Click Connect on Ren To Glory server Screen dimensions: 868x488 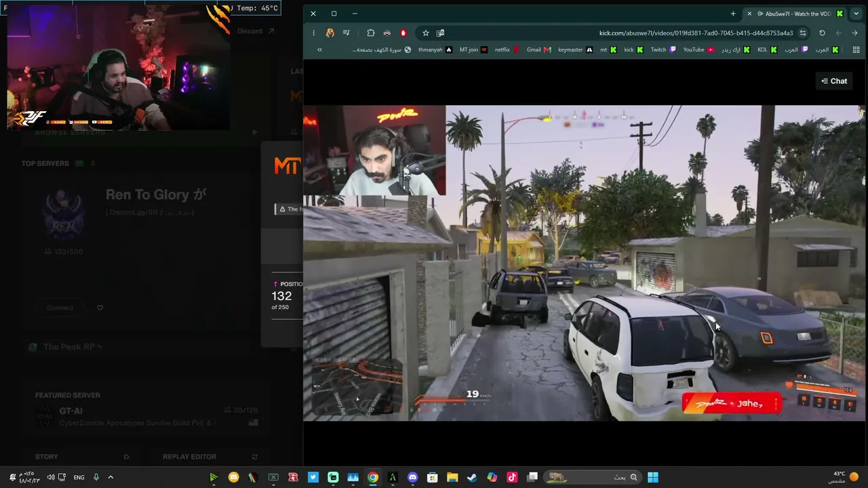[x=60, y=308]
